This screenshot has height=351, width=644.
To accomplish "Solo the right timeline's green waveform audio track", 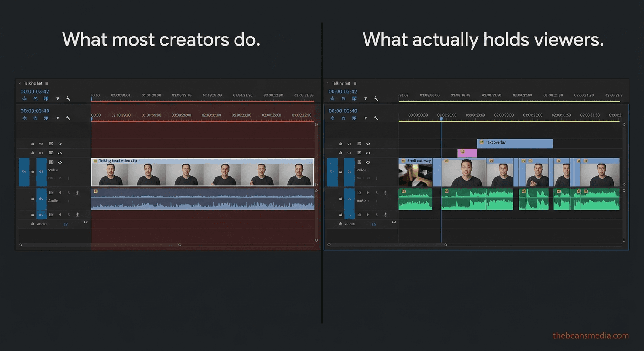I will (377, 193).
